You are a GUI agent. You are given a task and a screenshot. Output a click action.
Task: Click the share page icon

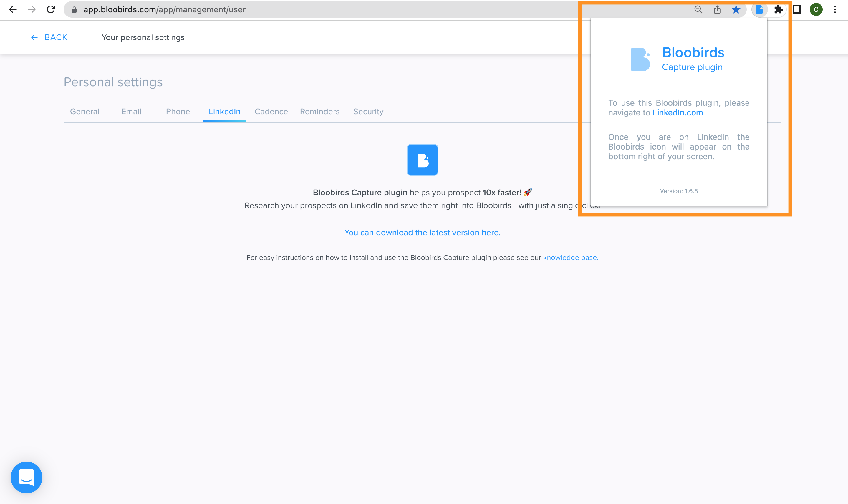(717, 9)
